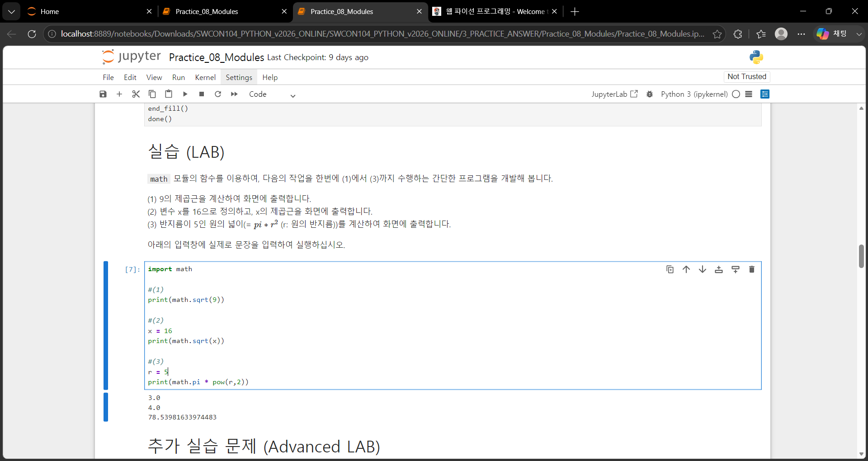Image resolution: width=868 pixels, height=461 pixels.
Task: Enable the debugger bug icon
Action: pyautogui.click(x=650, y=94)
